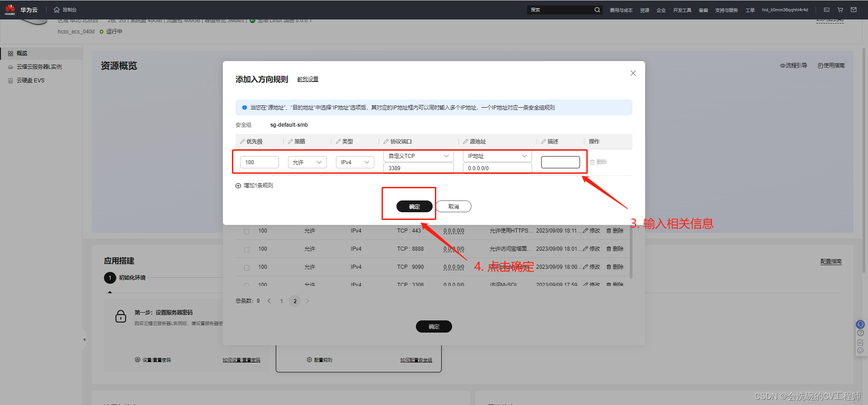Click the plus icon to 增加1条规则
This screenshot has height=405, width=868.
click(x=238, y=186)
